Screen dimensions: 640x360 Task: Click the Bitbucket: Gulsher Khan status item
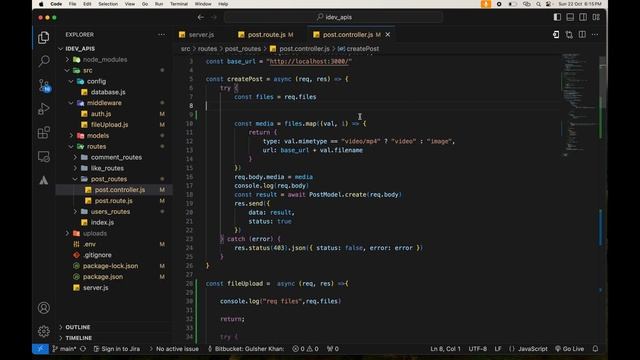(x=246, y=349)
